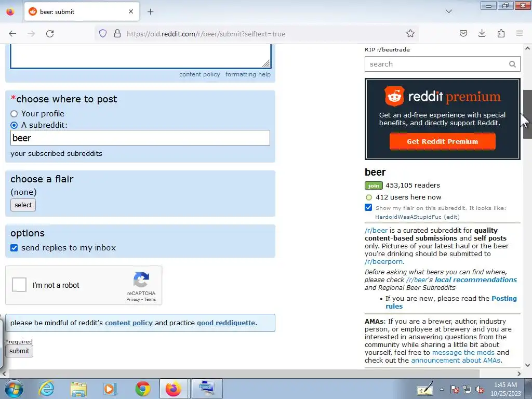Select the 'A subreddit' radio button
The image size is (532, 399).
(14, 125)
